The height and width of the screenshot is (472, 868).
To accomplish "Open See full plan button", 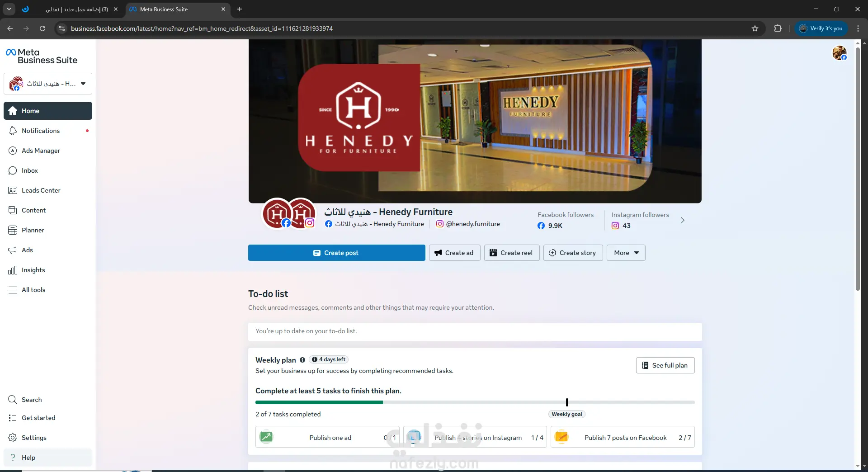I will 665,365.
